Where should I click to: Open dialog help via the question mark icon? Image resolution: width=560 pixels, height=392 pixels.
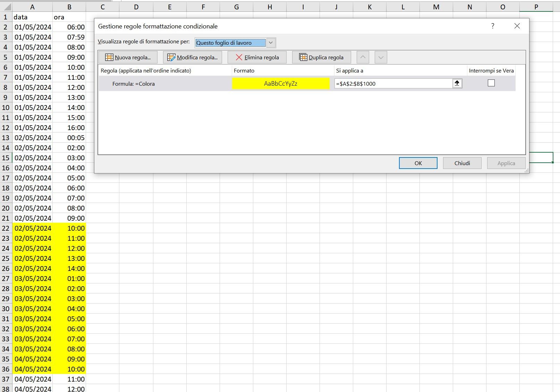tap(492, 26)
